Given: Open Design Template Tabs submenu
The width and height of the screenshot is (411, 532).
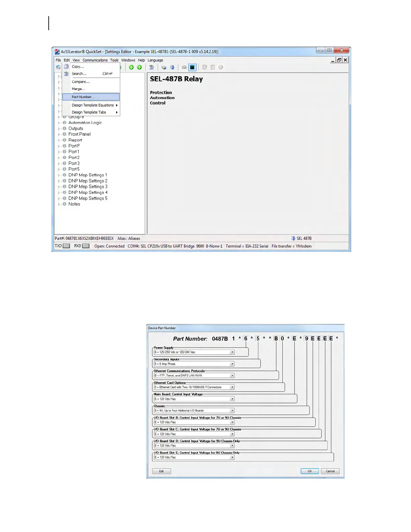Looking at the screenshot, I should click(91, 112).
